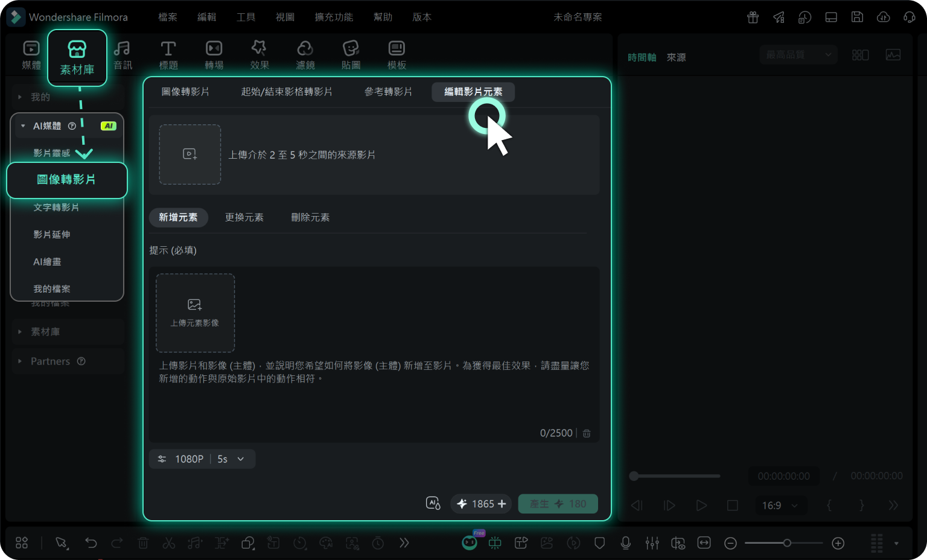The height and width of the screenshot is (560, 927).
Task: Click the zoom-to-fit timeline icon
Action: tap(704, 543)
